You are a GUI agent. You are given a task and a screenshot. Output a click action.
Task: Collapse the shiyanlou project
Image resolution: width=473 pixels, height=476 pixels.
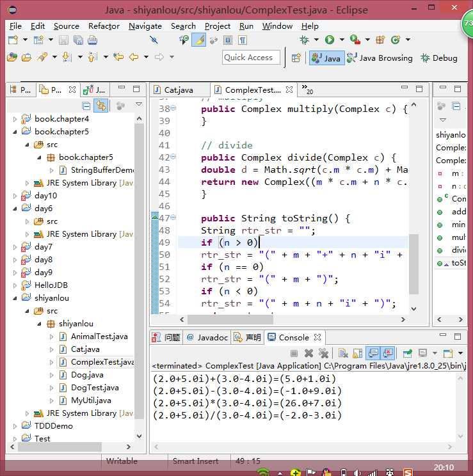[x=15, y=298]
